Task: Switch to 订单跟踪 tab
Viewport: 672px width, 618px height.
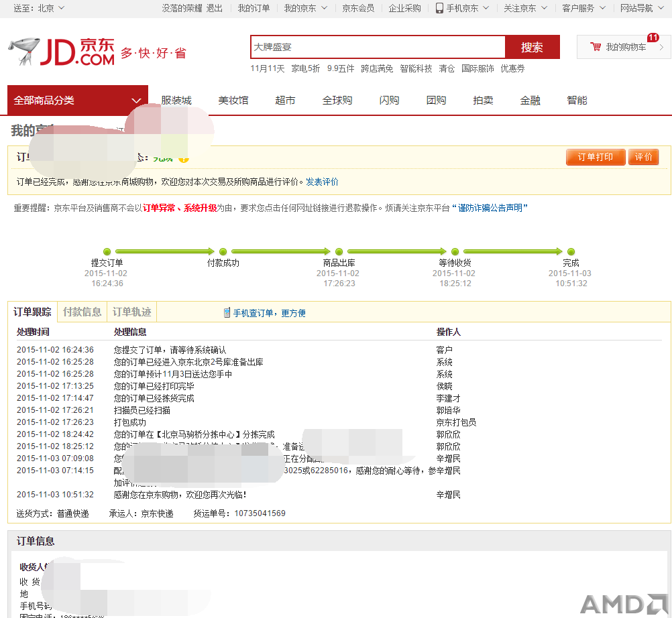Action: 33,312
